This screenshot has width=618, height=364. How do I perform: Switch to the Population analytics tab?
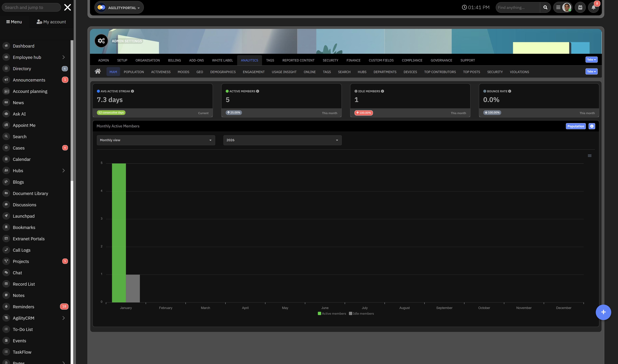click(x=134, y=72)
